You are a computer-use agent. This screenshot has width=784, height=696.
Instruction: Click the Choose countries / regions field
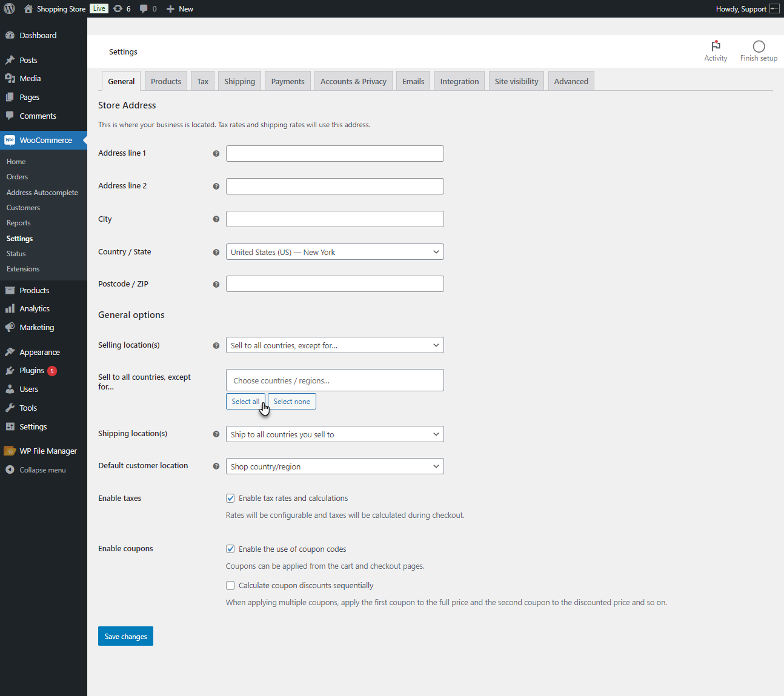click(x=335, y=380)
